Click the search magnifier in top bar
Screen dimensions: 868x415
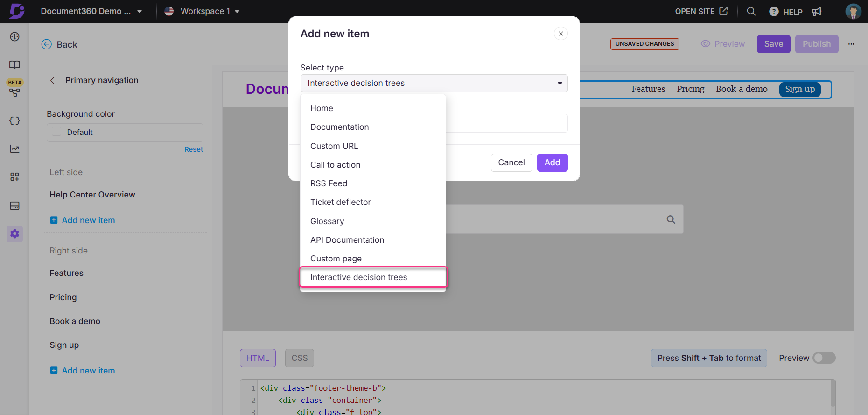pos(751,11)
